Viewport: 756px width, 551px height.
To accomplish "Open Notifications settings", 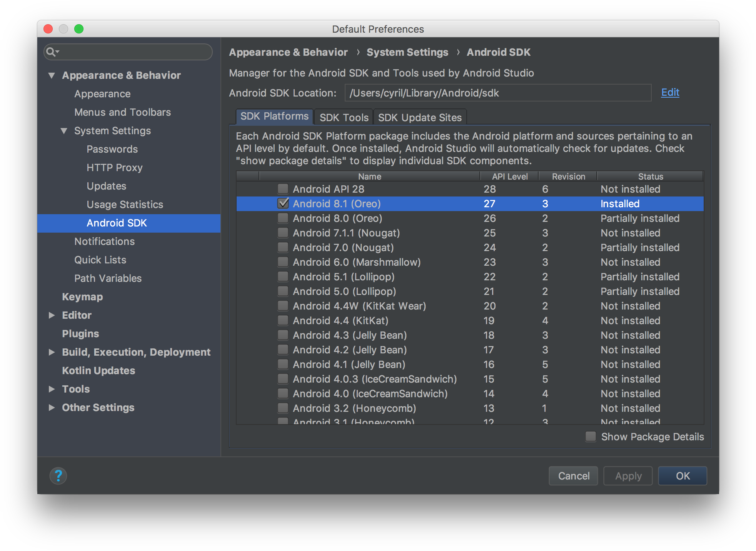I will click(x=104, y=241).
